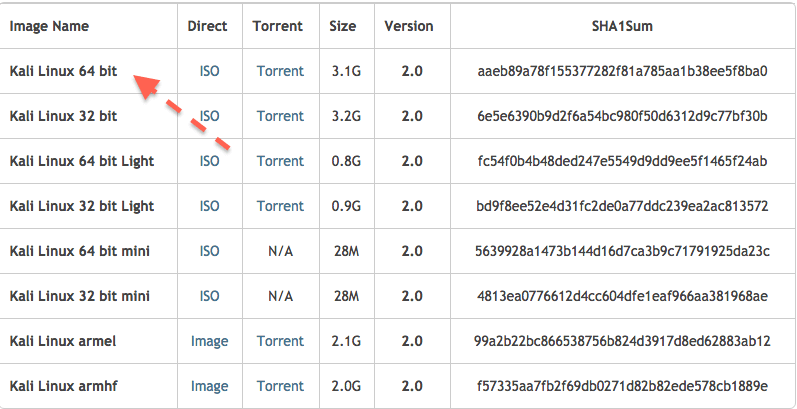Click N/A torrent cell for 64 bit mini
797x409 pixels.
(280, 251)
